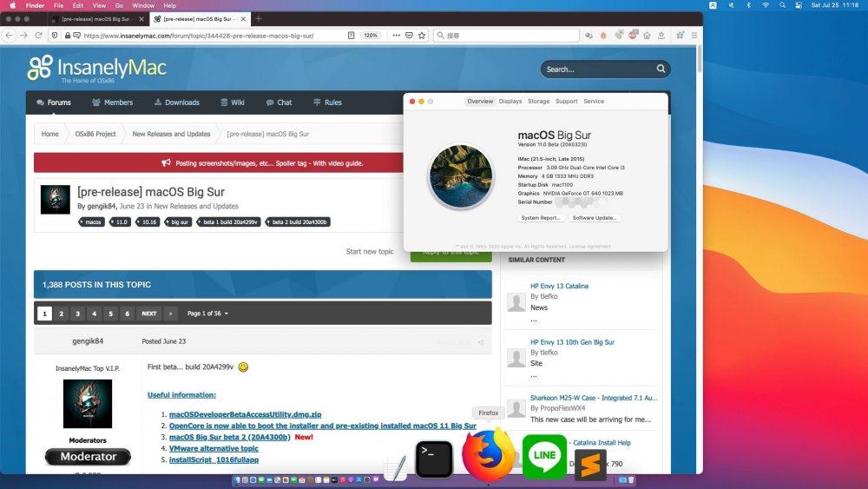The height and width of the screenshot is (489, 868).
Task: Bookmark this page with the star icon
Action: point(422,35)
